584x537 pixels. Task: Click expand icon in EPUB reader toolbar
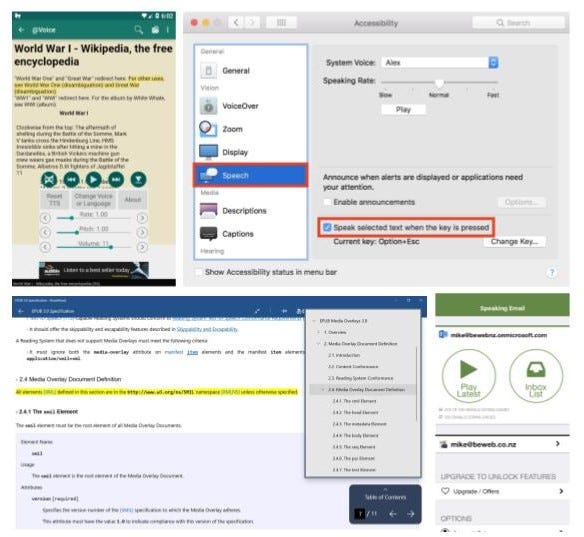point(257,311)
